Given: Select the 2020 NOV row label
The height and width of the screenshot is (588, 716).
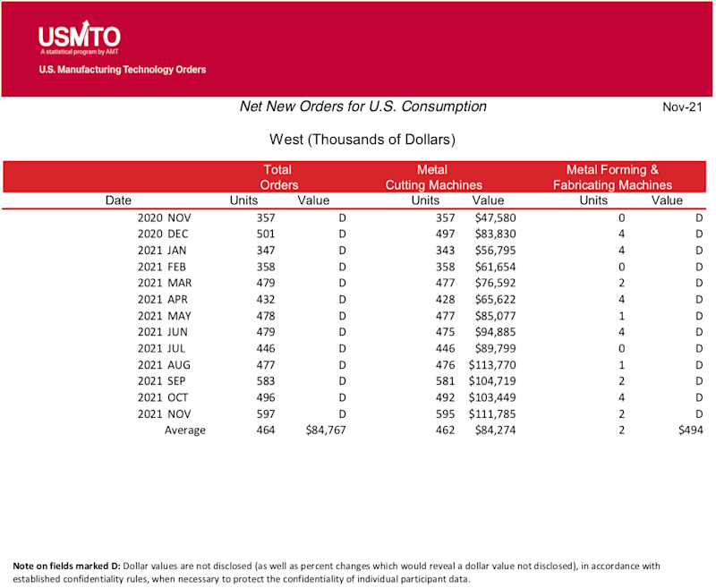Looking at the screenshot, I should pyautogui.click(x=165, y=217).
